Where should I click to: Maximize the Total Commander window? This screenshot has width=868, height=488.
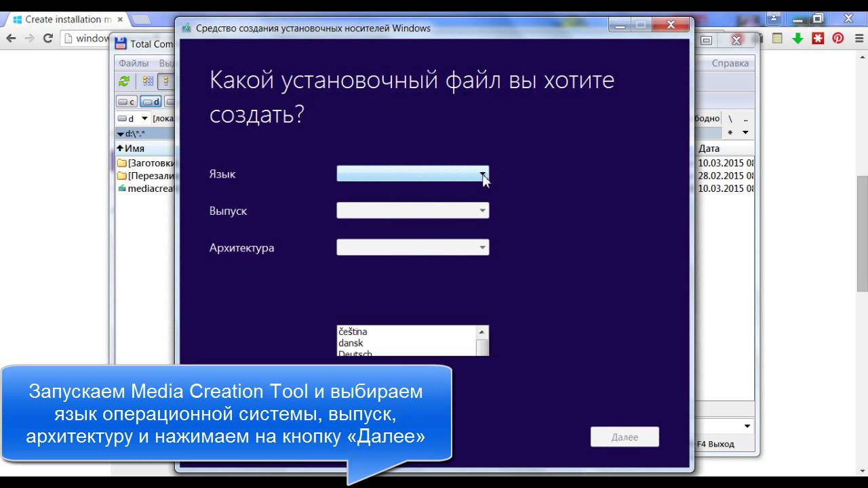tap(706, 41)
